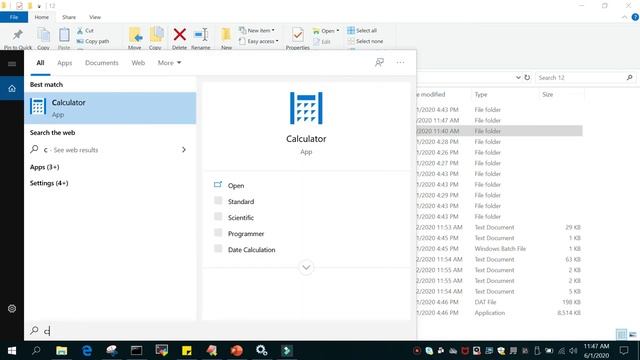The image size is (640, 360).
Task: Switch to the Documents search tab
Action: [x=102, y=63]
